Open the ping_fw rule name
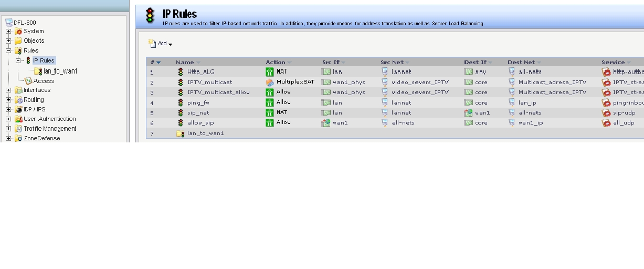This screenshot has width=644, height=269. tap(198, 103)
